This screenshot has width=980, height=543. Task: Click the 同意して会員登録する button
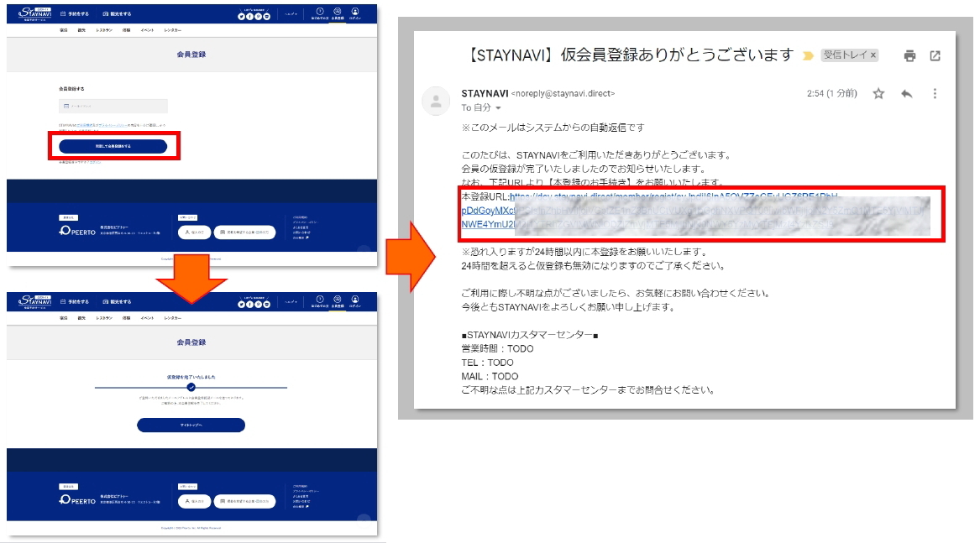click(113, 146)
